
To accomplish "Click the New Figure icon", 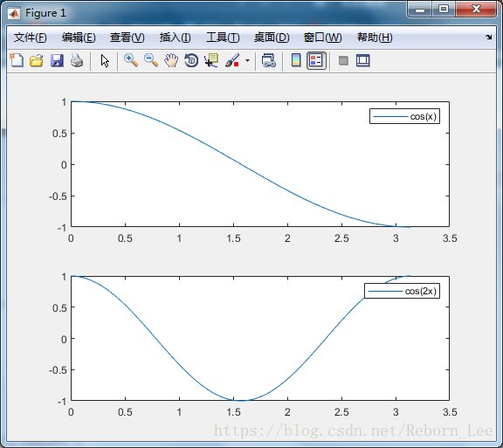I will (x=17, y=60).
